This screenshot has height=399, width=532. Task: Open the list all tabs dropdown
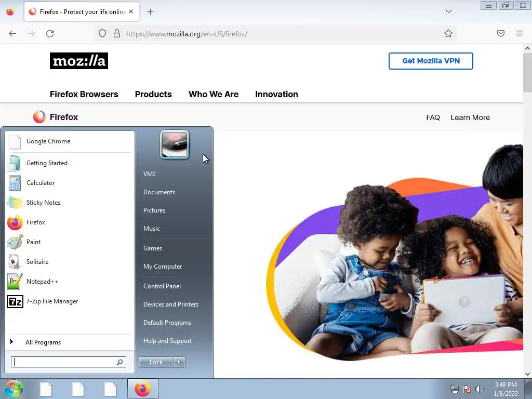tap(448, 11)
